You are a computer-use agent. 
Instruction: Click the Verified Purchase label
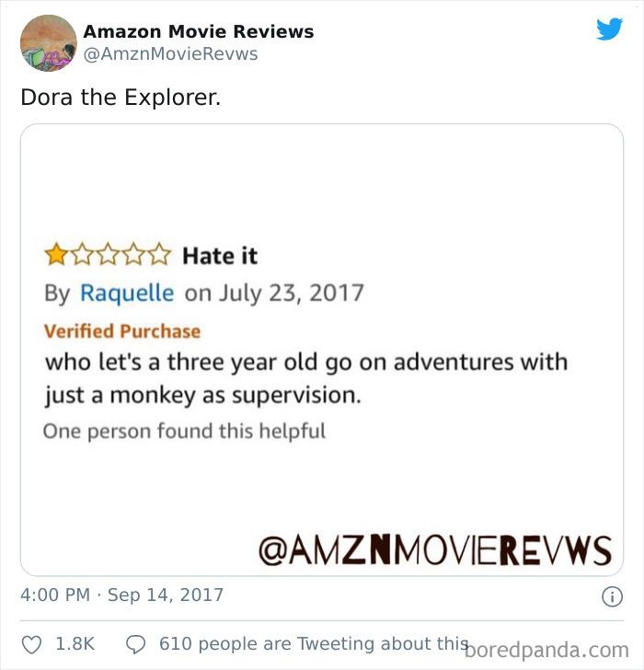(122, 331)
